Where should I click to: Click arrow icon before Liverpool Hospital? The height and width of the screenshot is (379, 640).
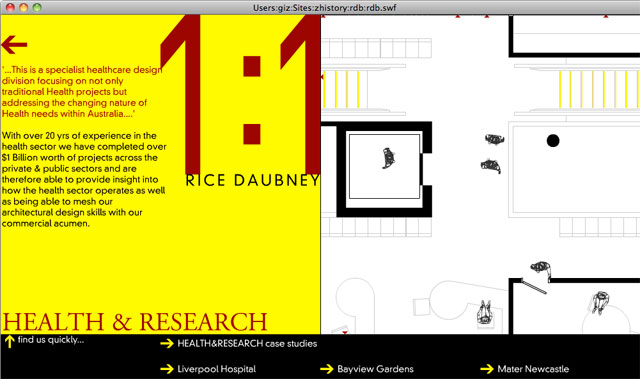pos(167,369)
